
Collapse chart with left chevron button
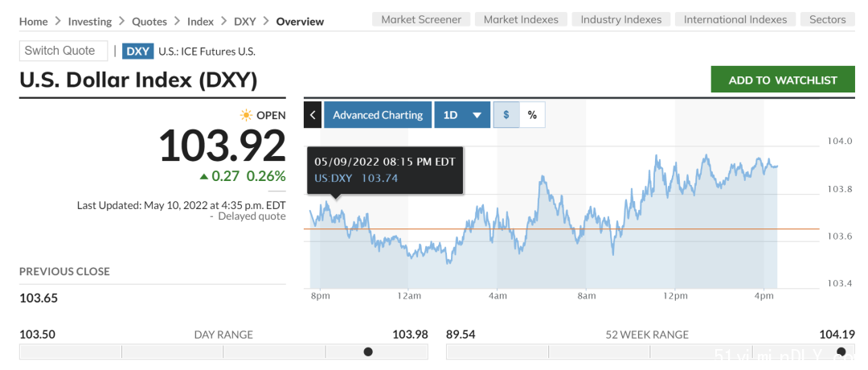click(313, 115)
